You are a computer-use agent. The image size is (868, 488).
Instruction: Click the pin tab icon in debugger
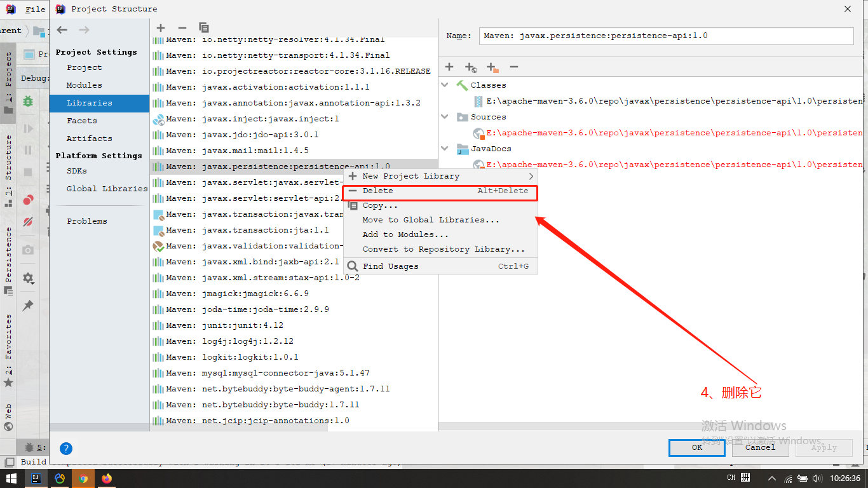28,306
